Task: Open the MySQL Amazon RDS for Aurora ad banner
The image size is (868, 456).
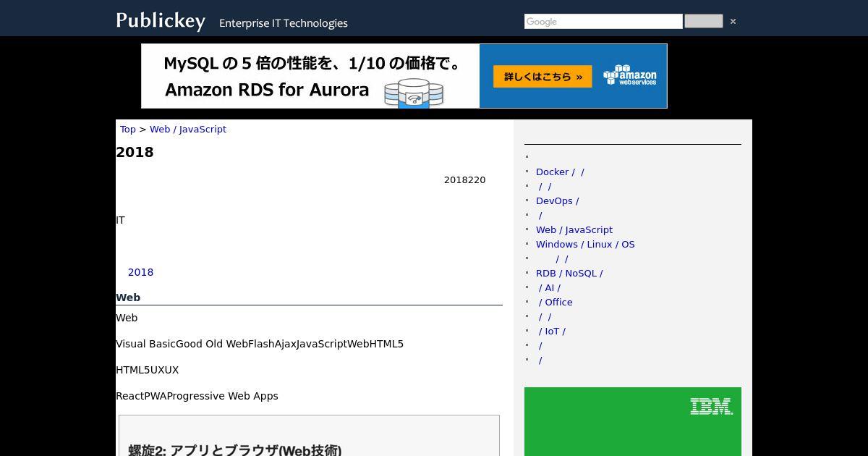Action: [404, 76]
